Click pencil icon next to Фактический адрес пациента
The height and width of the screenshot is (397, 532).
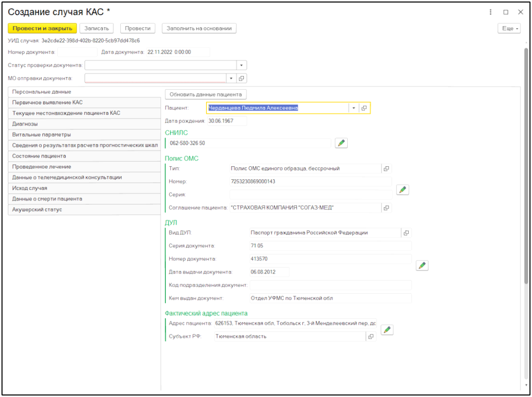tap(387, 330)
